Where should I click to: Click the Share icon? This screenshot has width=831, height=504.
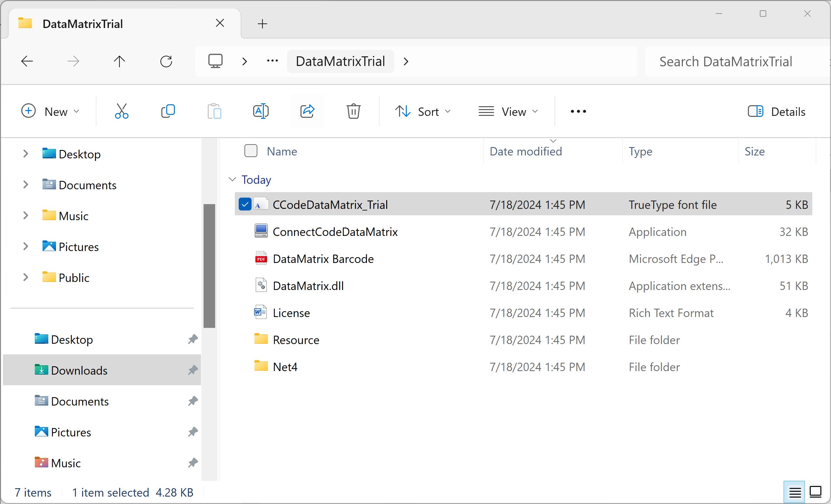307,111
